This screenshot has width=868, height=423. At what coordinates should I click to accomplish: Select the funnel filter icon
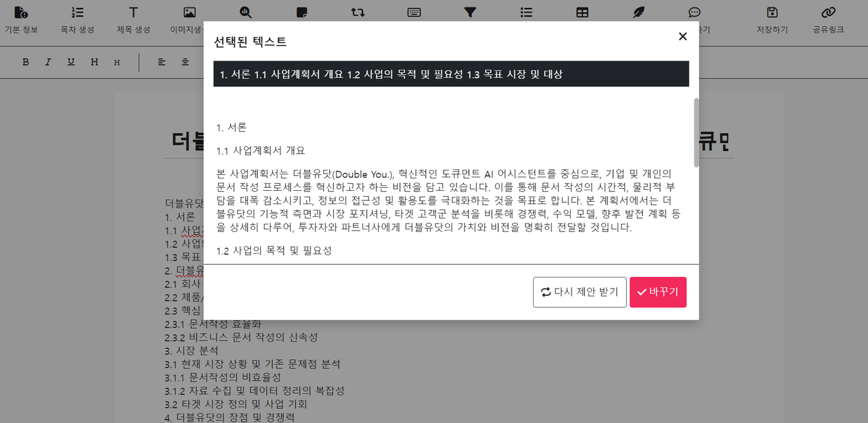470,12
